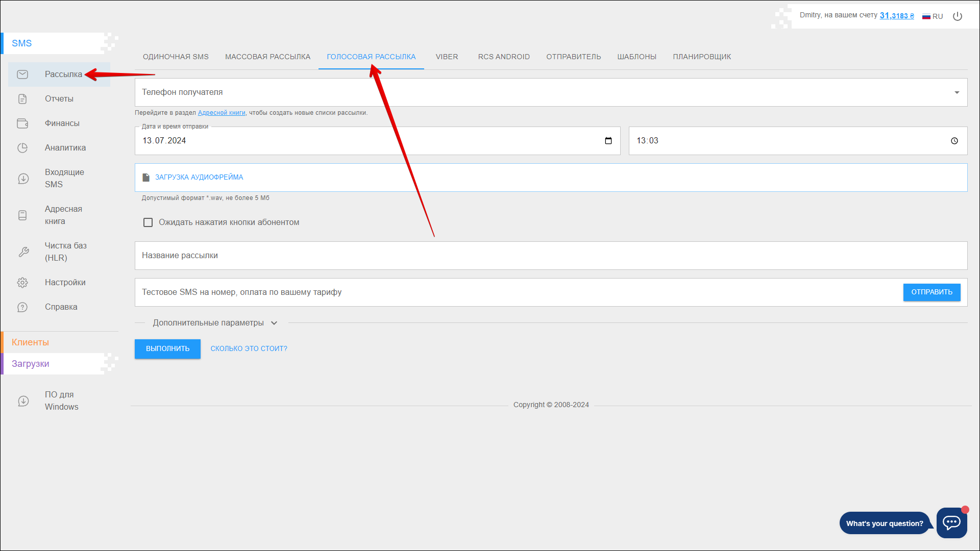Click the gear icon for Настройки
This screenshot has width=980, height=551.
22,283
